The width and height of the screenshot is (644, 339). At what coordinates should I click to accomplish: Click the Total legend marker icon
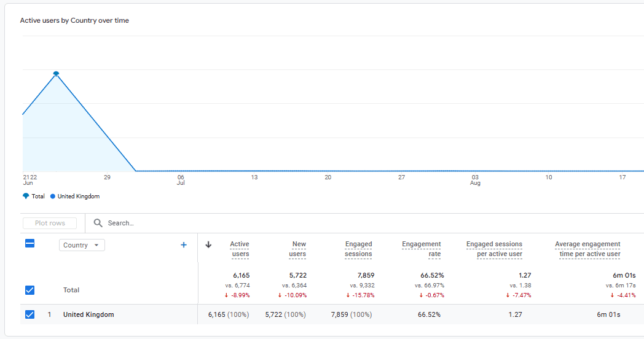[26, 197]
